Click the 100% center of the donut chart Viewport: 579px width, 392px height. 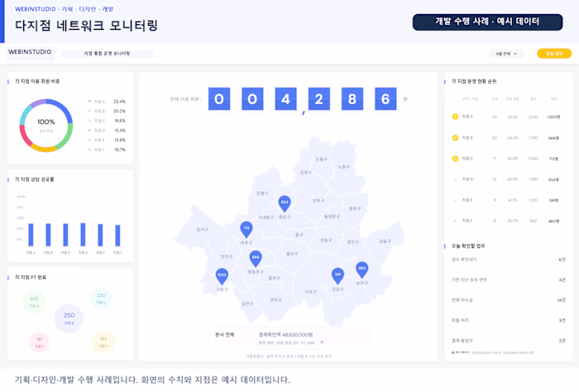pyautogui.click(x=45, y=122)
